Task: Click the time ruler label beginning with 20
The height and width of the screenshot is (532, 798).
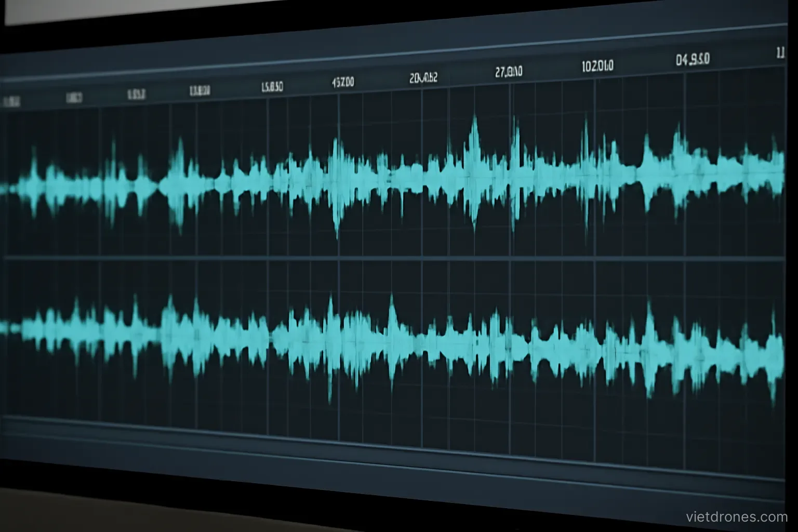Action: [423, 78]
